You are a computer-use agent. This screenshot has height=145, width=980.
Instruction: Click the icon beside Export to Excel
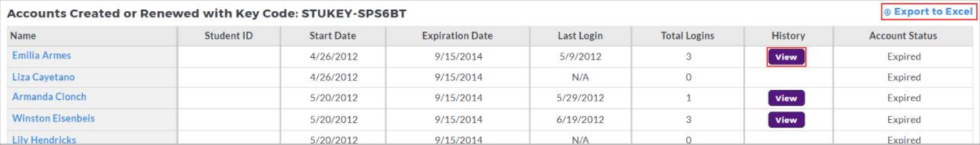(x=887, y=12)
